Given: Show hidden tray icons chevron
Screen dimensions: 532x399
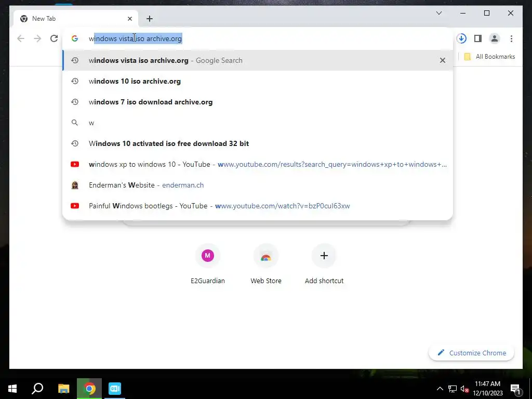Looking at the screenshot, I should (x=440, y=389).
